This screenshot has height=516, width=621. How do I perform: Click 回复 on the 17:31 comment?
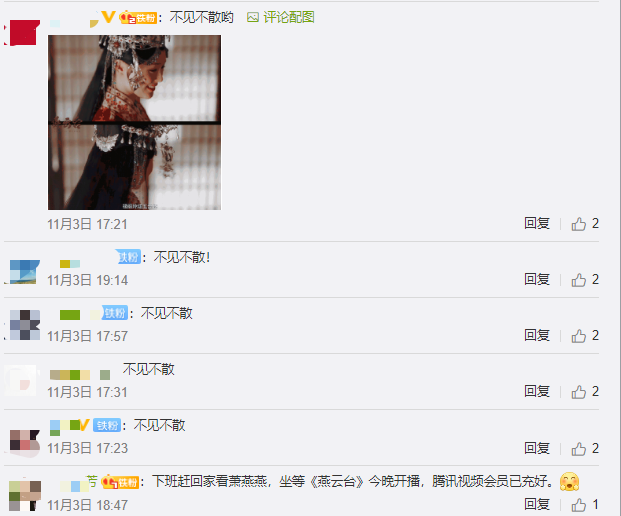(537, 391)
